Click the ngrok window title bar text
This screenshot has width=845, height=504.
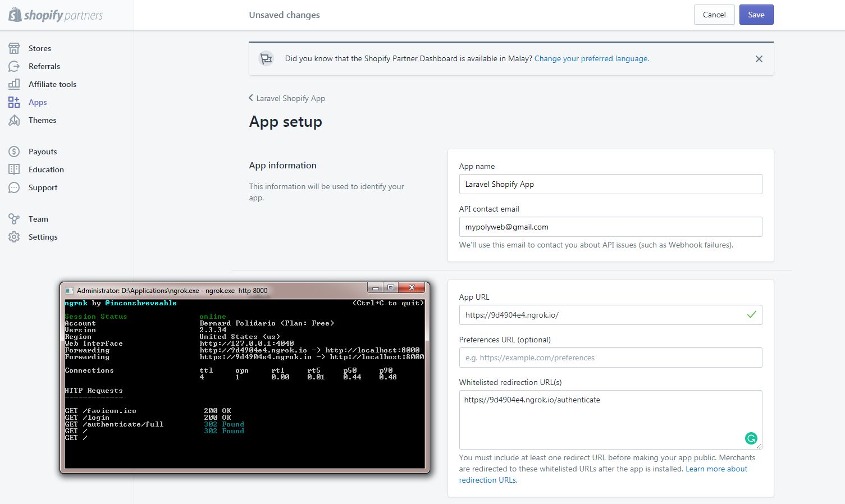click(x=172, y=291)
